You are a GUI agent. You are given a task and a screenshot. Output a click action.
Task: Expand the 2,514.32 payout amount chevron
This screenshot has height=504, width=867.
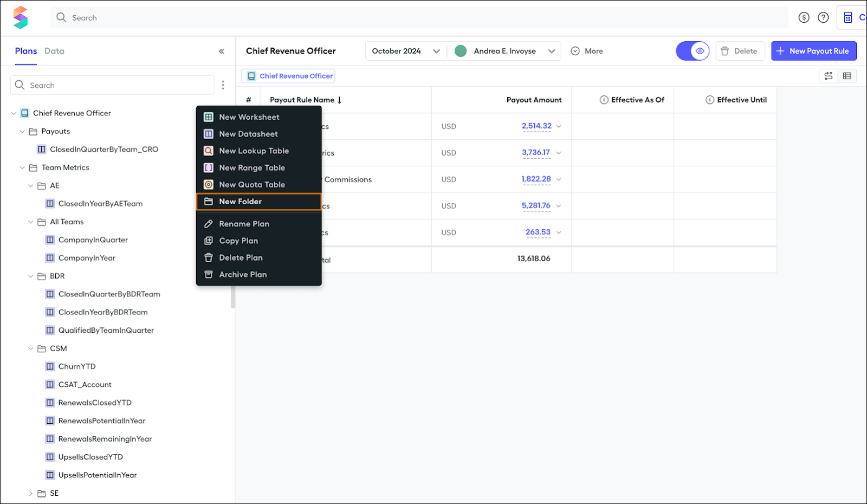click(559, 126)
